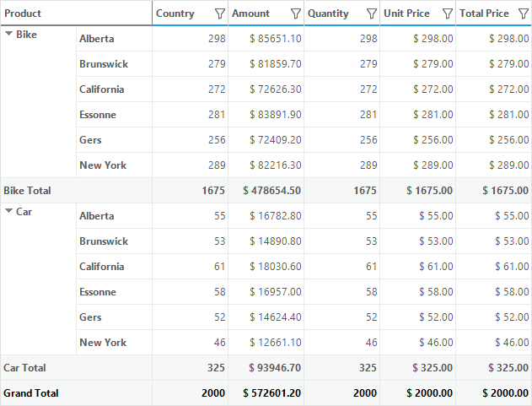
Task: Select the Bike Total summary row
Action: (266, 191)
